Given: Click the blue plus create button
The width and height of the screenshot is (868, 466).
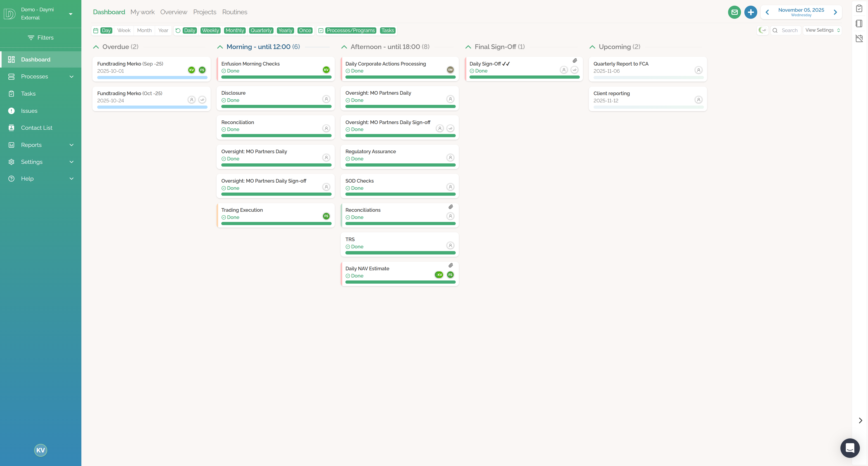Looking at the screenshot, I should pos(751,12).
